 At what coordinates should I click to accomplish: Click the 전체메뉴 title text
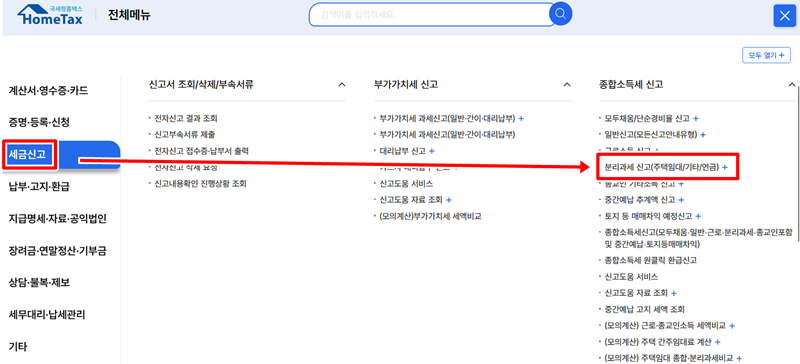click(129, 16)
